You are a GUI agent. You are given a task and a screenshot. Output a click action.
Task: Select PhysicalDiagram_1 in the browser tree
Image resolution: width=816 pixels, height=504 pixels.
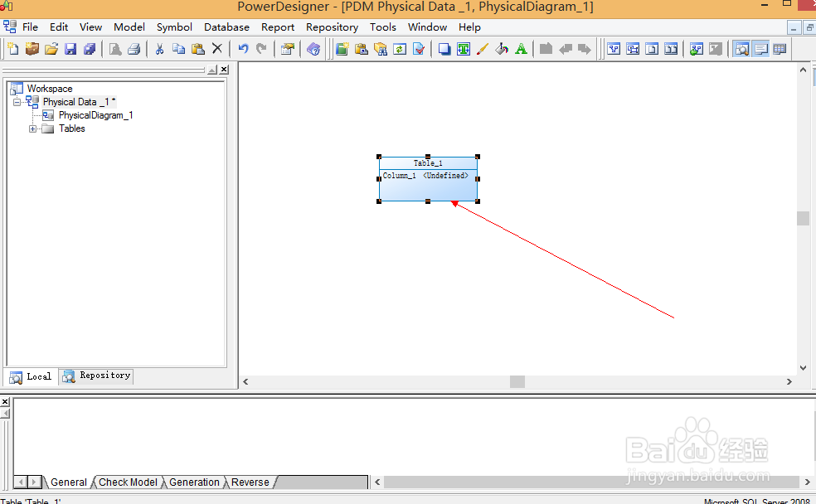click(95, 115)
